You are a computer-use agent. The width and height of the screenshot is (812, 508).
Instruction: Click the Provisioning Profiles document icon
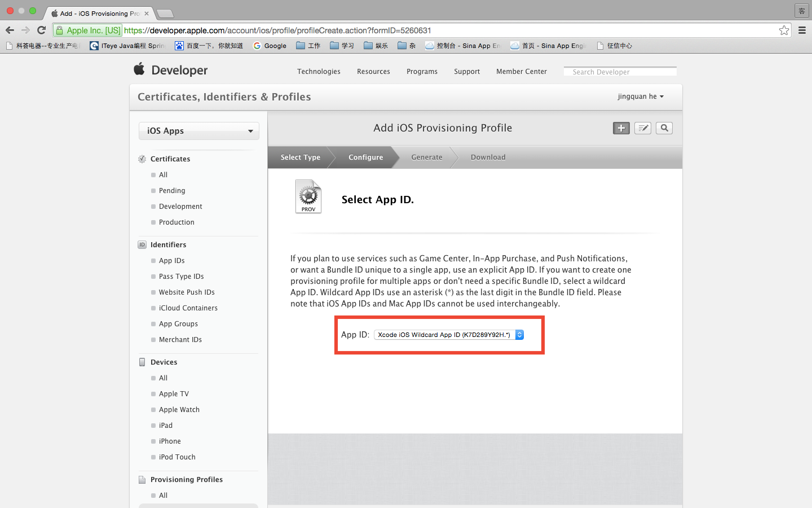coord(142,480)
